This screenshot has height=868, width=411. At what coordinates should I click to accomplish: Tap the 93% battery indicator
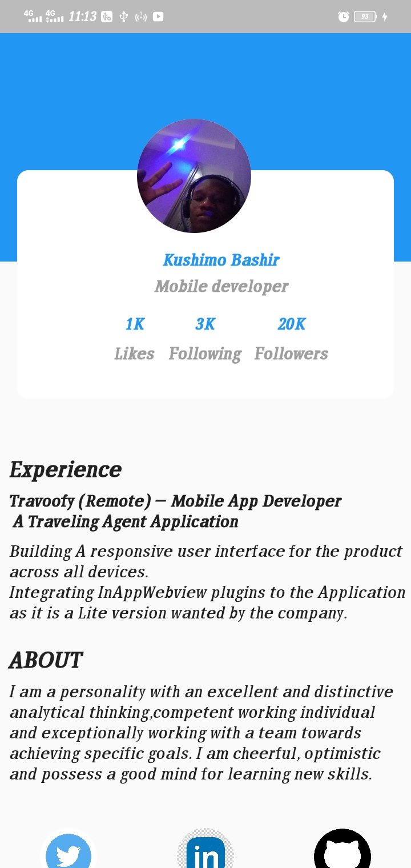click(x=366, y=17)
